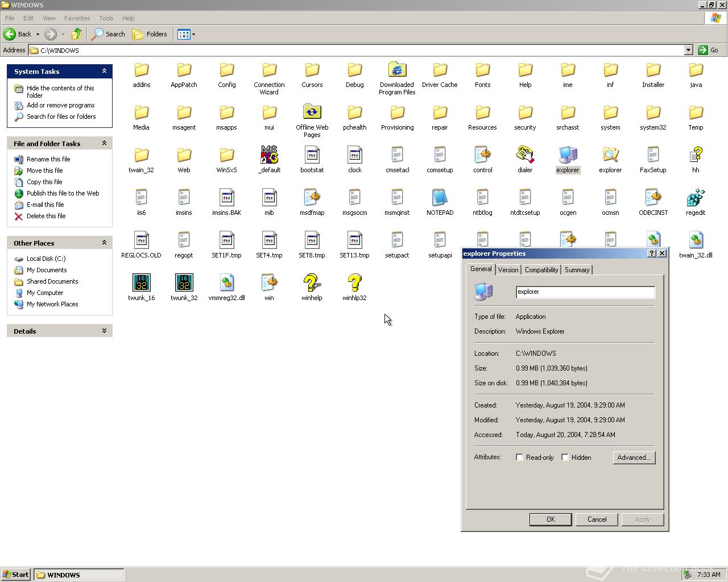The width and height of the screenshot is (728, 582).
Task: Open Advanced attributes dialog
Action: pos(634,458)
